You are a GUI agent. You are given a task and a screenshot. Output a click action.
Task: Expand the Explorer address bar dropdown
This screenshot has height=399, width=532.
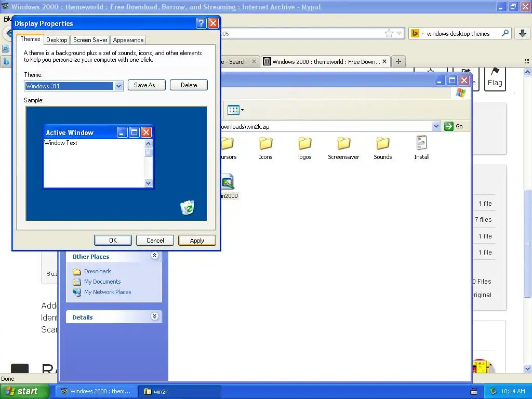pyautogui.click(x=436, y=126)
